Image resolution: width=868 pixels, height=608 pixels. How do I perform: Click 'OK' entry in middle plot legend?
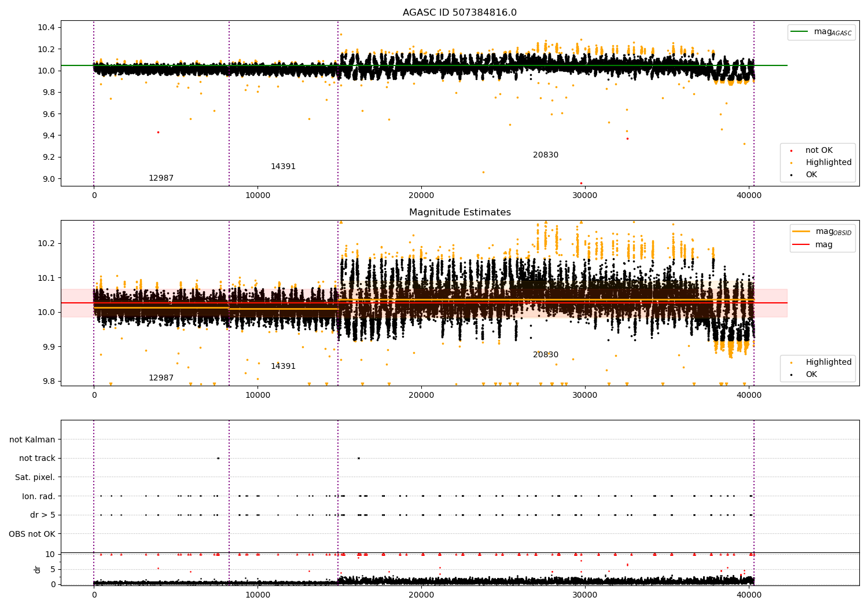tap(811, 375)
